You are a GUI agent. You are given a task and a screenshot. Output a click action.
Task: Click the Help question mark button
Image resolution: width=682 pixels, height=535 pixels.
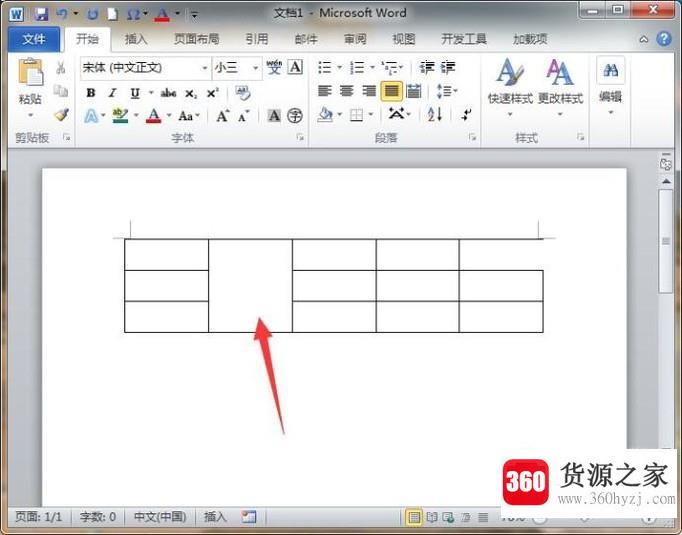664,39
